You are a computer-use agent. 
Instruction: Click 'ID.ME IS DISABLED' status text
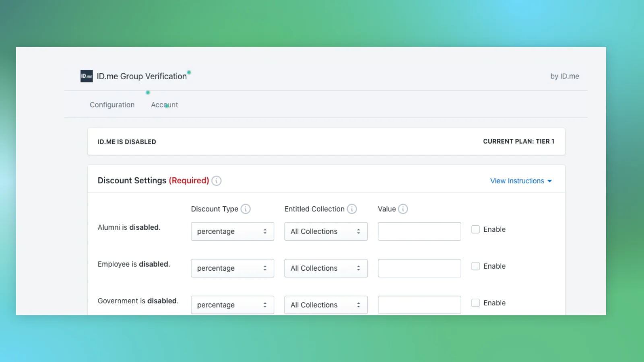pyautogui.click(x=127, y=142)
